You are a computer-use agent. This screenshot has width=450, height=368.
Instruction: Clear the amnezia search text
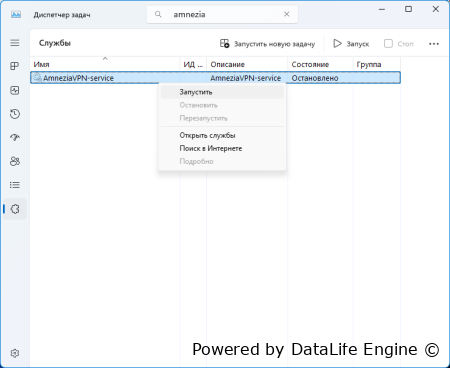tap(287, 14)
